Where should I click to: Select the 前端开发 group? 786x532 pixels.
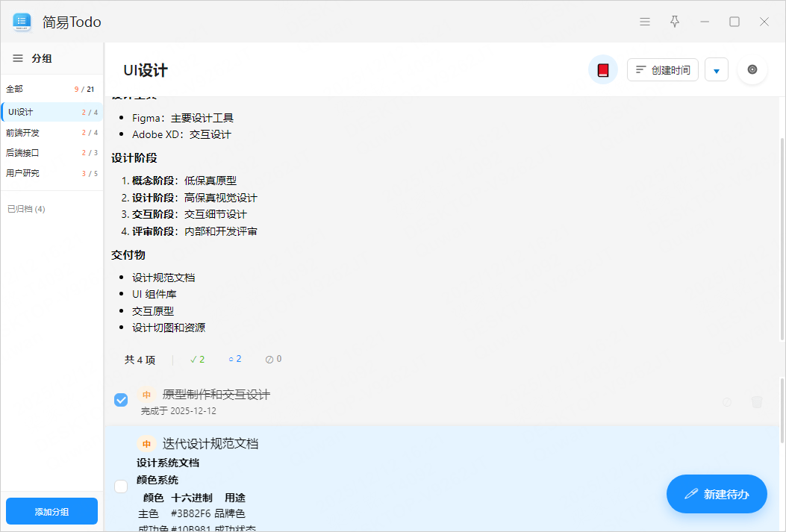pos(23,133)
